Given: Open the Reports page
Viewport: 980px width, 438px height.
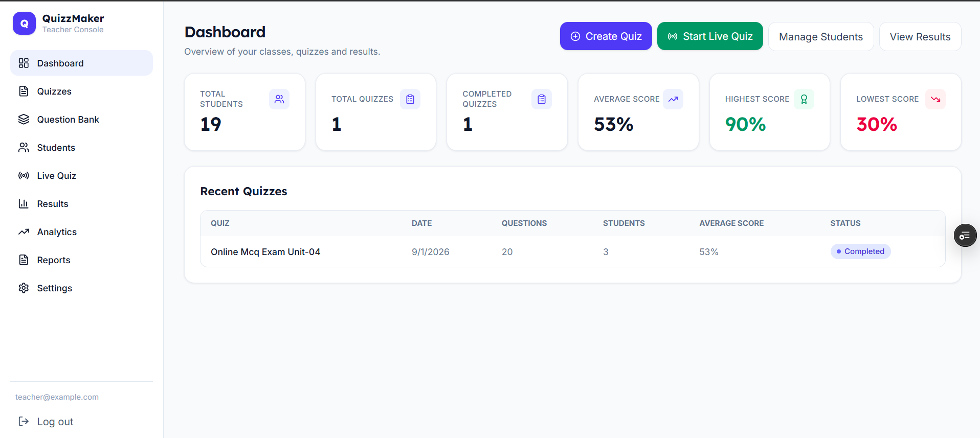Looking at the screenshot, I should click(81, 260).
